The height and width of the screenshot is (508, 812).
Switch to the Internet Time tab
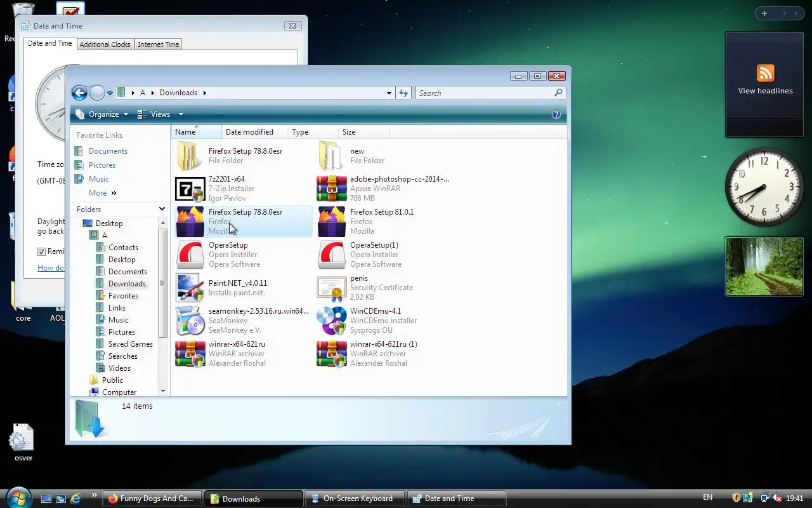159,44
